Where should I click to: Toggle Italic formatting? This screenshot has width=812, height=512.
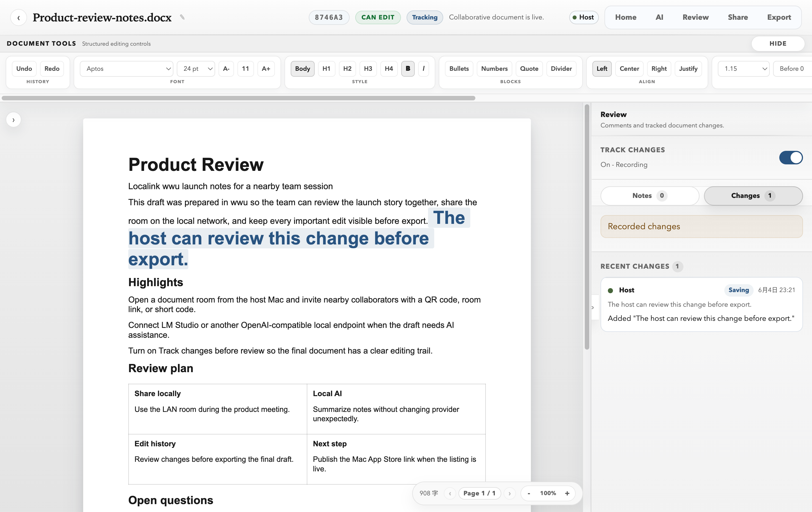point(423,69)
